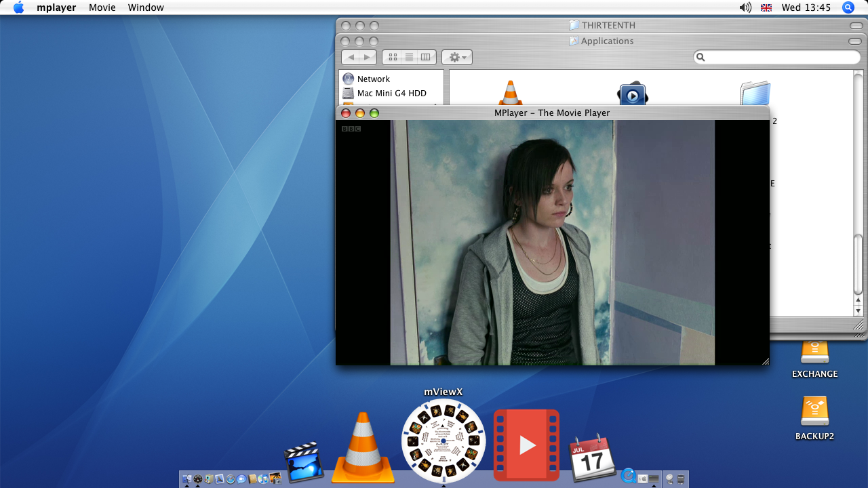Select Network in the Finder sidebar
This screenshot has width=868, height=488.
(x=373, y=79)
